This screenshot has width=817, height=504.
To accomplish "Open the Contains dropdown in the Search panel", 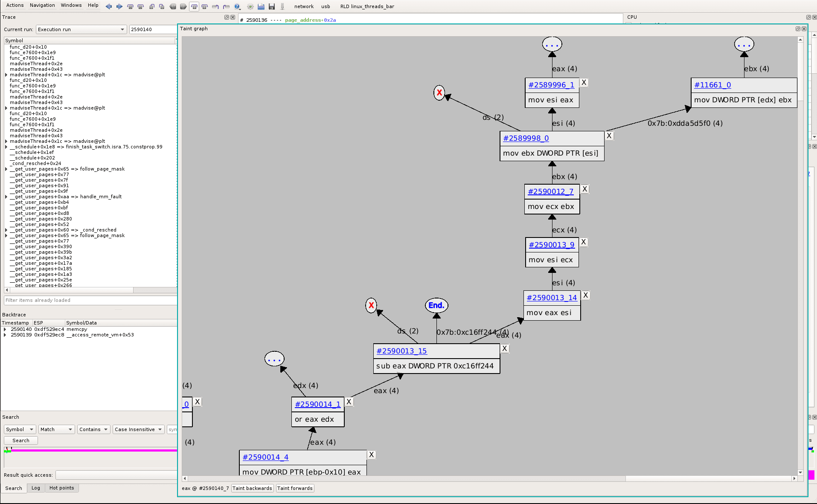I will (x=93, y=429).
